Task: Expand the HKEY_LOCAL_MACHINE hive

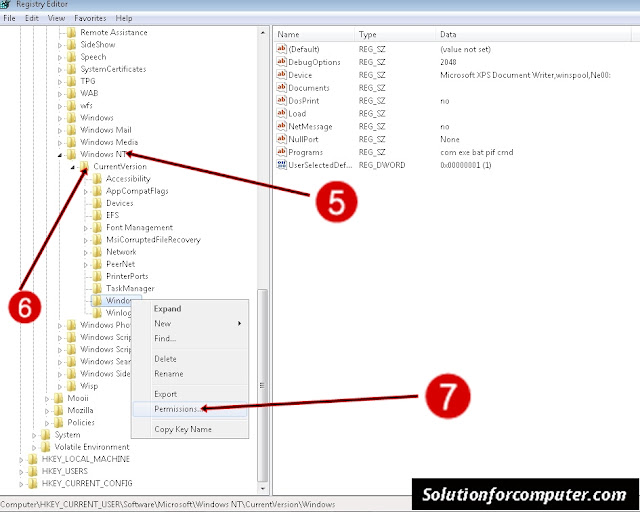Action: point(21,460)
